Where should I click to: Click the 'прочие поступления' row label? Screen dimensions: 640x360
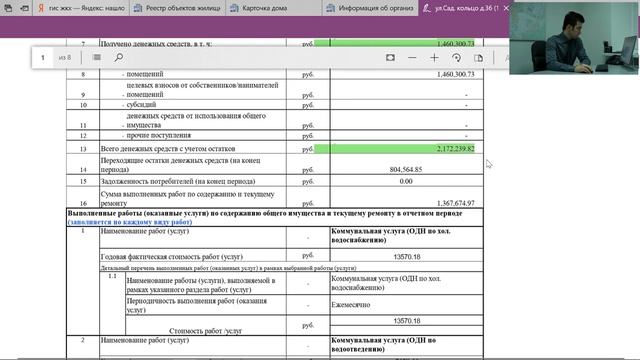click(158, 135)
